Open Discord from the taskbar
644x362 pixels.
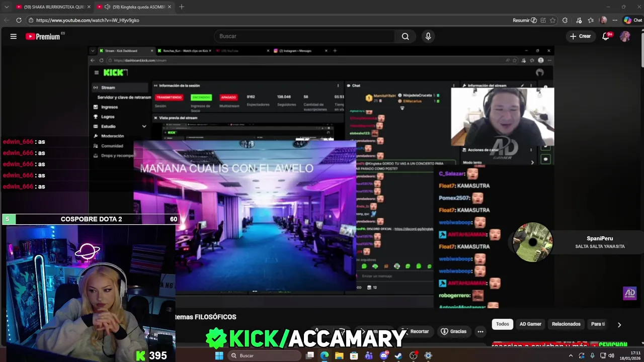click(x=384, y=355)
